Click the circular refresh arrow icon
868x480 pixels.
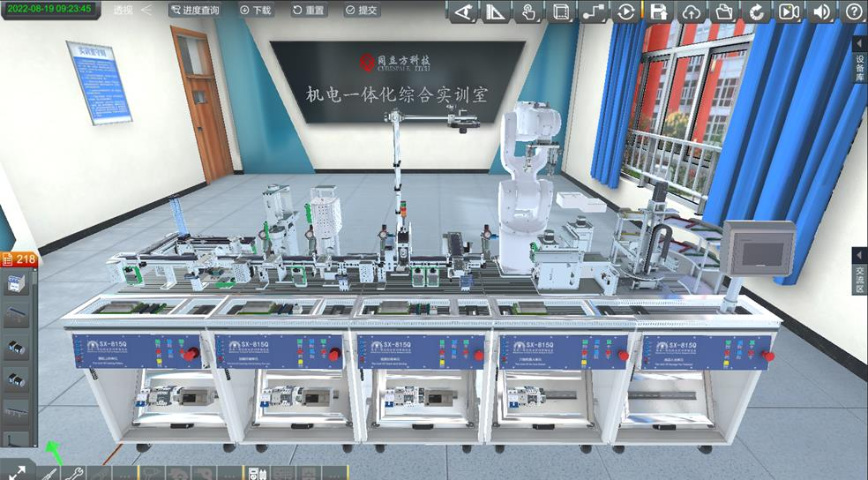(756, 11)
